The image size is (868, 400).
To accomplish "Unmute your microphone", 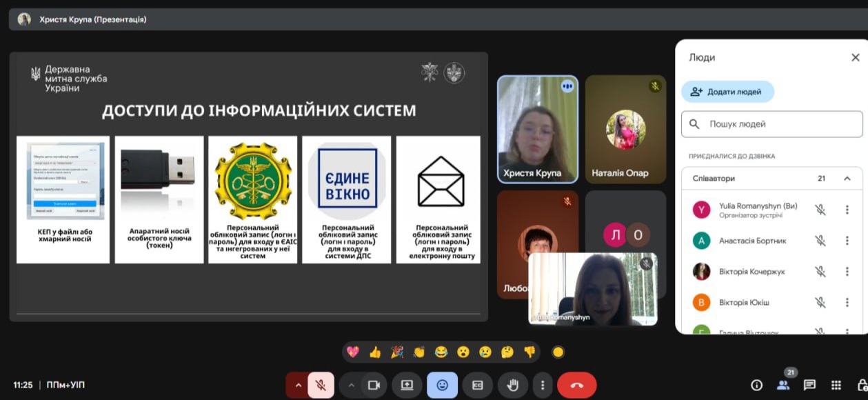I will point(322,385).
